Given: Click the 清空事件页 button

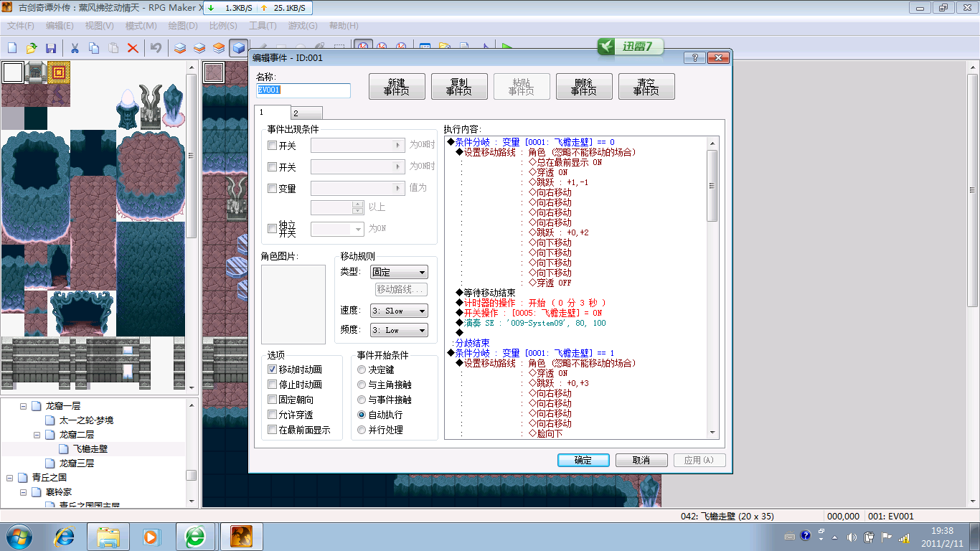Looking at the screenshot, I should coord(646,87).
